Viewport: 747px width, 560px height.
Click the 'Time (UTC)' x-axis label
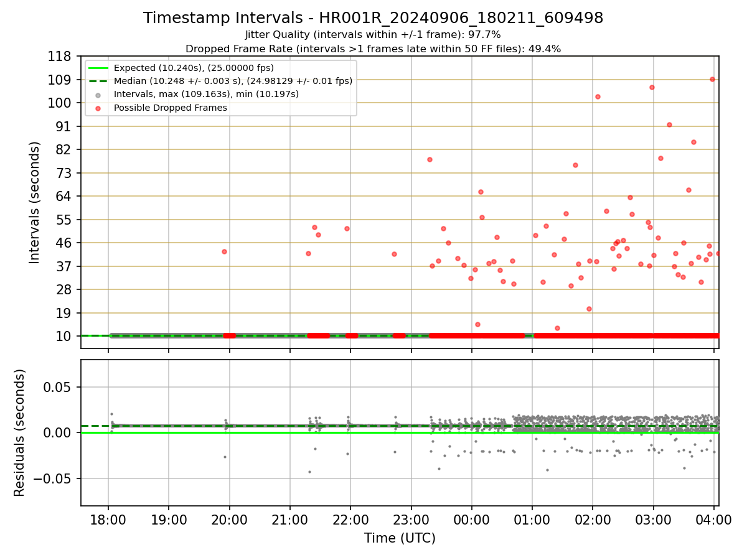(400, 538)
